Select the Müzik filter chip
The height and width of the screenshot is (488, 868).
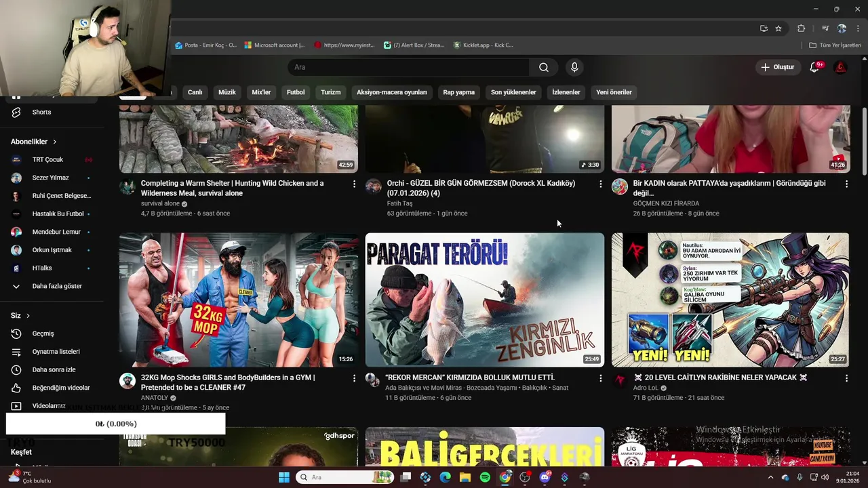pyautogui.click(x=227, y=92)
